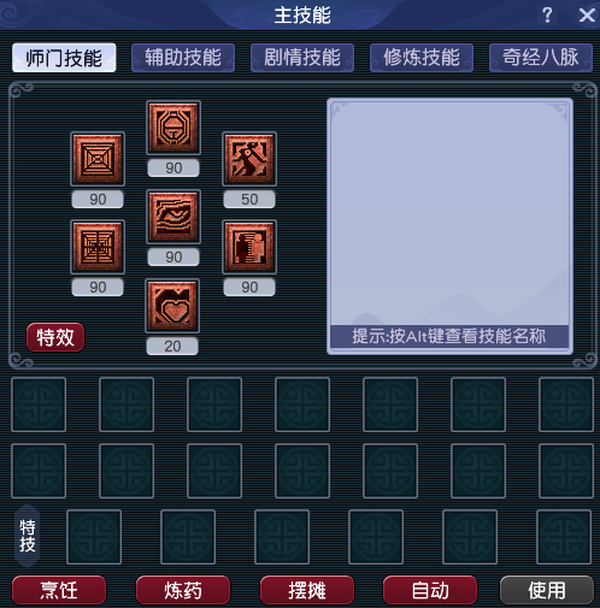
Task: Click the 烹饪 button
Action: [59, 591]
